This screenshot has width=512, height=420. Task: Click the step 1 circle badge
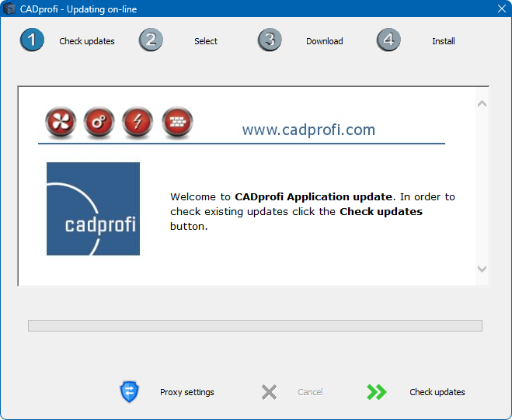32,40
